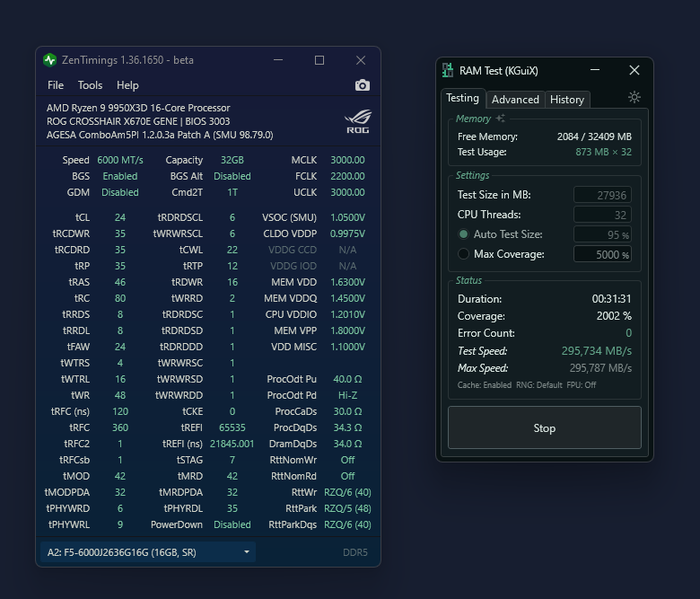Take a screenshot with the camera icon

pos(362,85)
